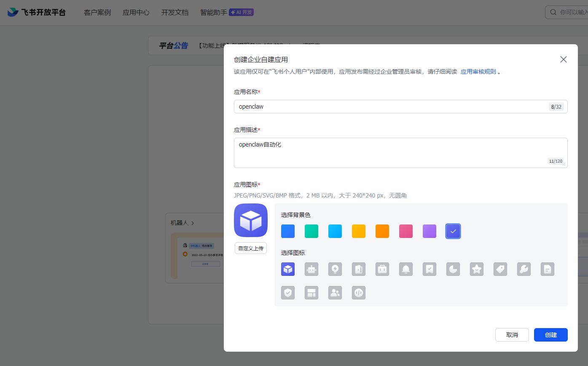Image resolution: width=588 pixels, height=366 pixels.
Task: Select the currently highlighted cube icon
Action: tap(288, 269)
